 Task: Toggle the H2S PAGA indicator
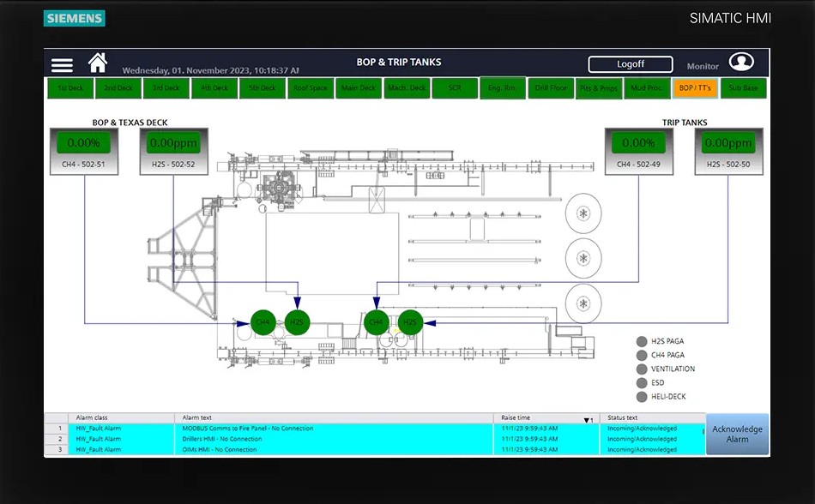tap(642, 342)
